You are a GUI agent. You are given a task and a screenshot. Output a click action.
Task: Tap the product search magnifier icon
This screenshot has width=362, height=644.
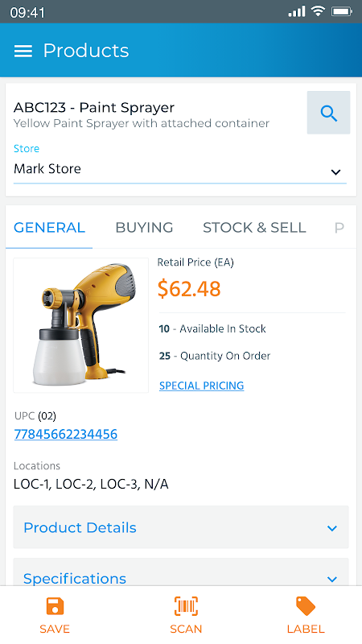[x=328, y=113]
